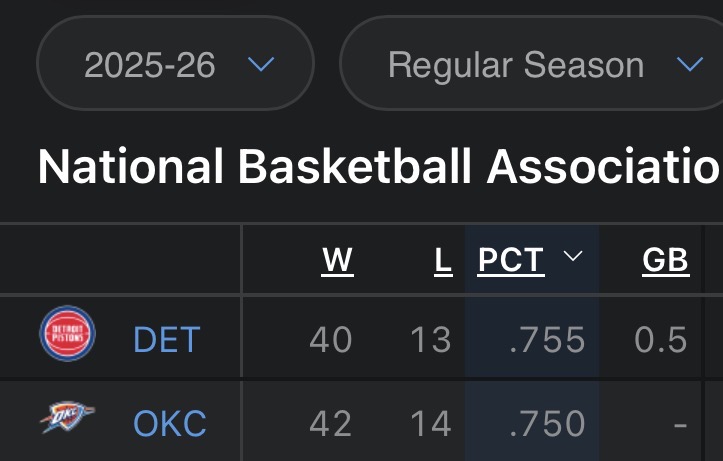Click DET's .755 win percentage

point(547,340)
